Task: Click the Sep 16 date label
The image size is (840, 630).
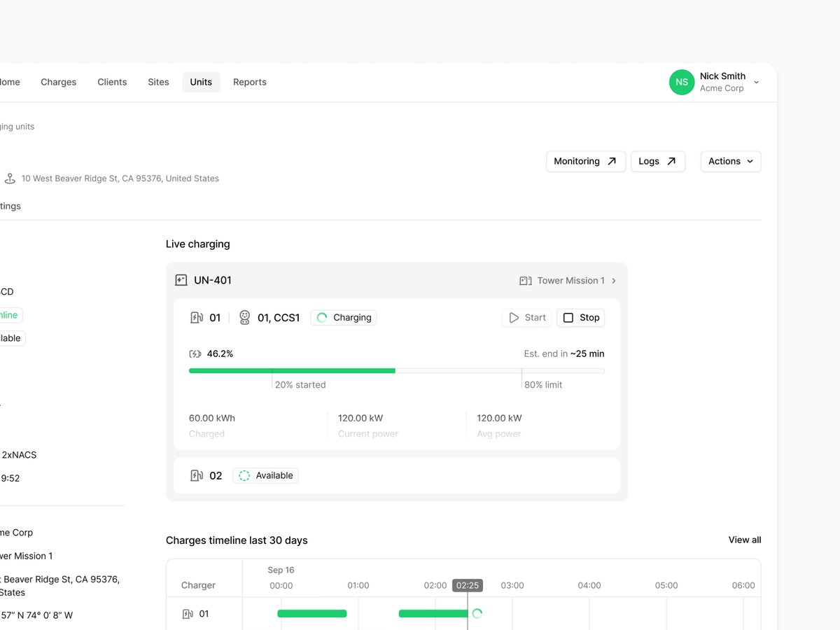Action: tap(281, 570)
